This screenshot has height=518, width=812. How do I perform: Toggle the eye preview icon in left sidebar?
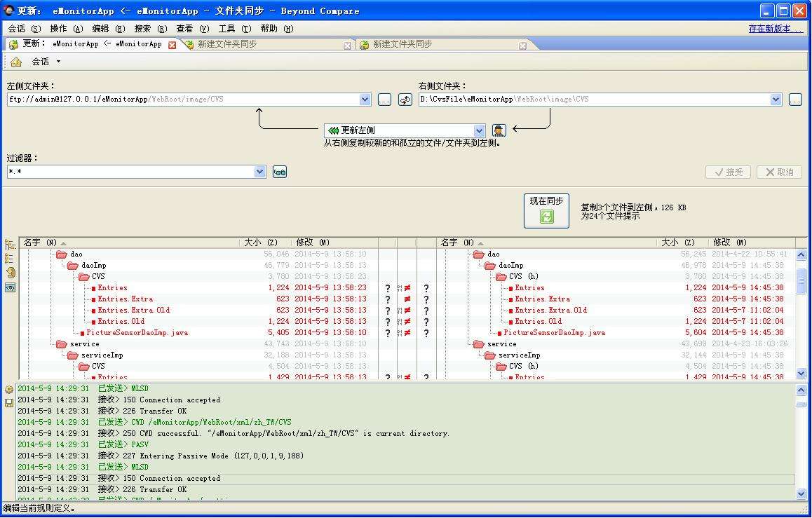[10, 287]
